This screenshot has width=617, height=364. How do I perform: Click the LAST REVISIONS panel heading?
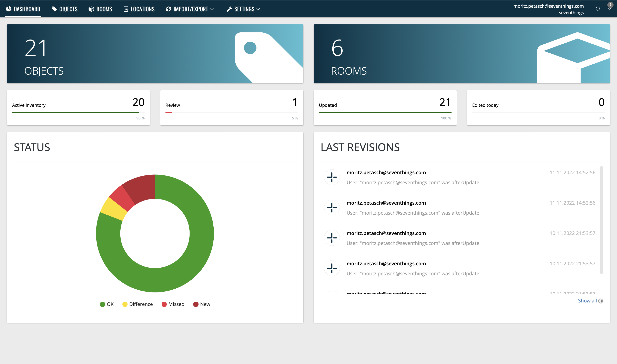[x=360, y=147]
